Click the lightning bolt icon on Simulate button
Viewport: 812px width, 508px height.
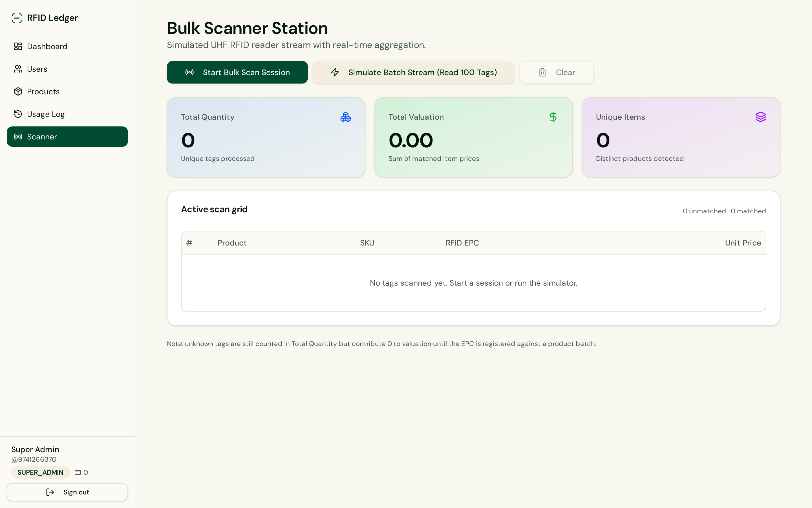pos(335,72)
